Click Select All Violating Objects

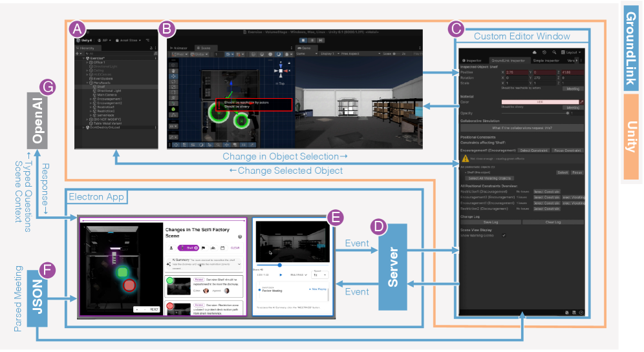[489, 178]
